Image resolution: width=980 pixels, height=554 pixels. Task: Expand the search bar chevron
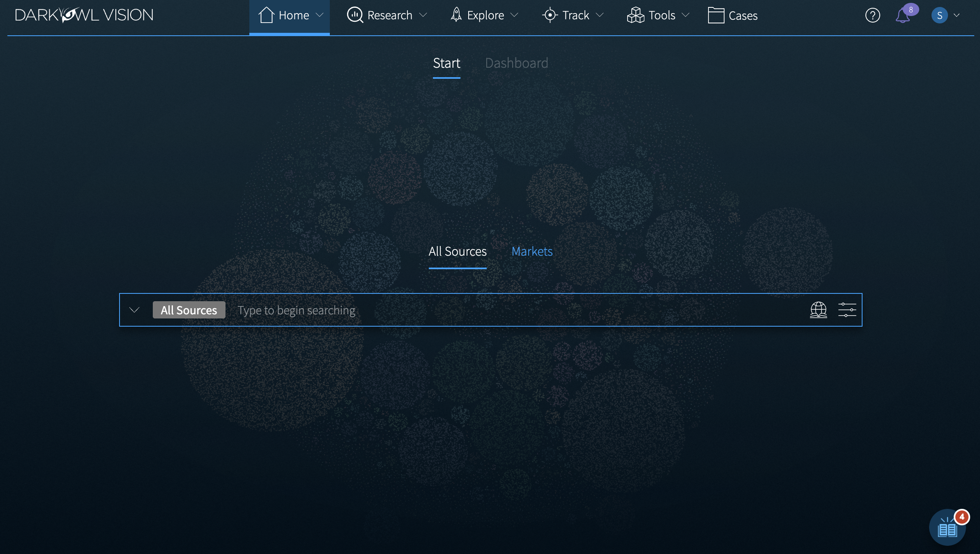[x=134, y=310]
